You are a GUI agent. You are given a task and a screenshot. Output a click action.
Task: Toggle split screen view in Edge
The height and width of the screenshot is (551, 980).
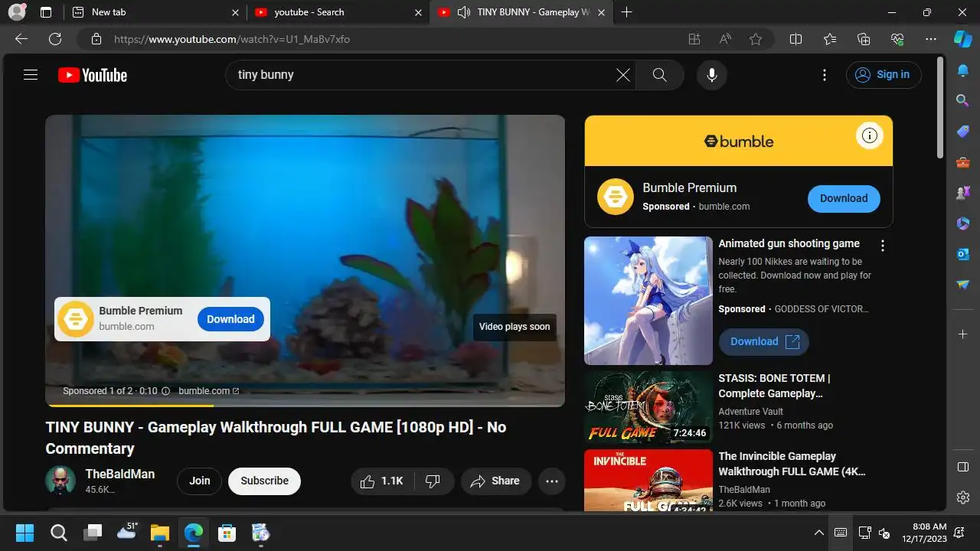click(x=795, y=39)
